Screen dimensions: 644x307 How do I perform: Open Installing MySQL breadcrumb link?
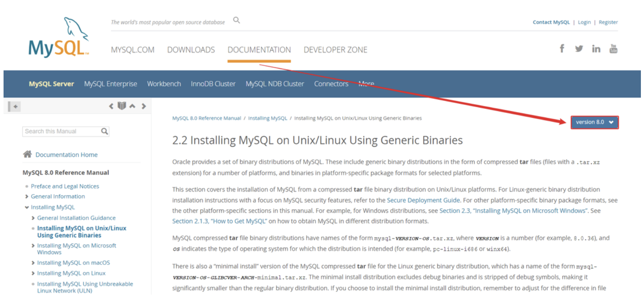(x=267, y=118)
